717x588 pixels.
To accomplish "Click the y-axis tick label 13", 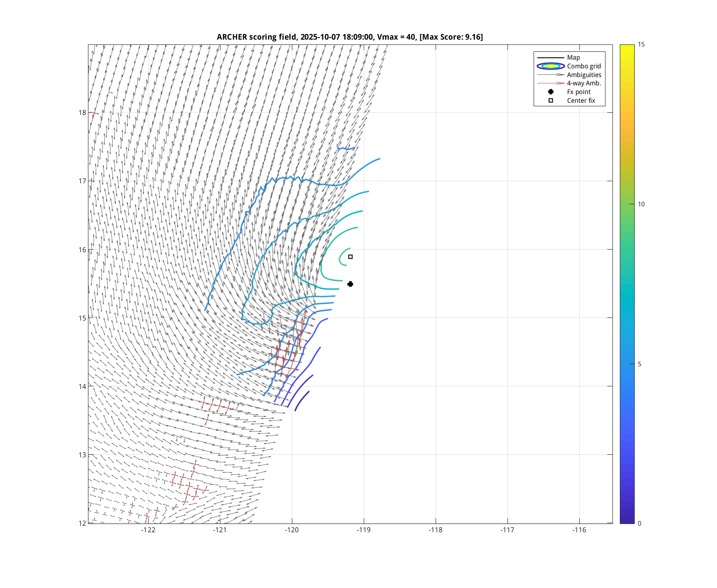I will click(82, 455).
